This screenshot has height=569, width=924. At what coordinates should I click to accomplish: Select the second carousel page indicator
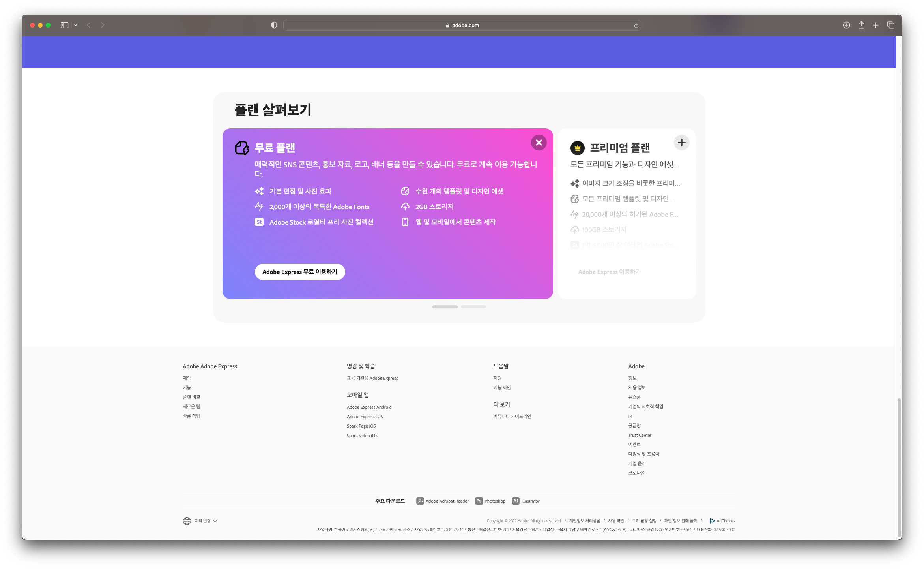click(473, 307)
